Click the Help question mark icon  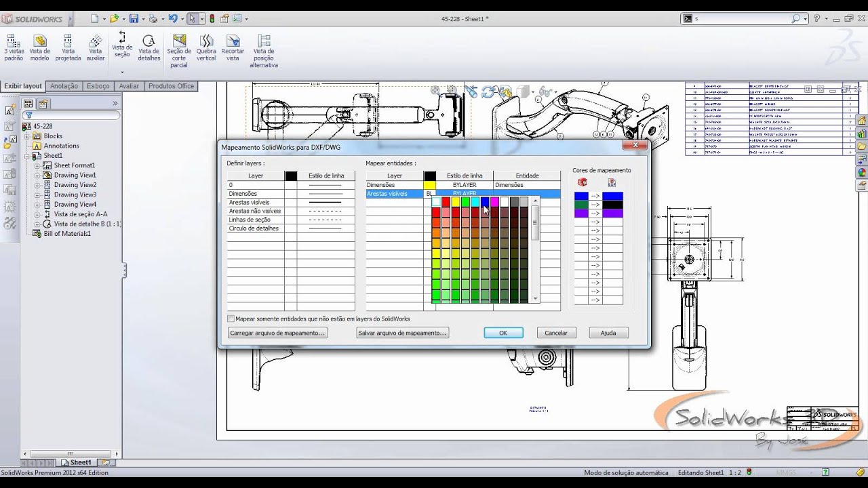[x=816, y=18]
